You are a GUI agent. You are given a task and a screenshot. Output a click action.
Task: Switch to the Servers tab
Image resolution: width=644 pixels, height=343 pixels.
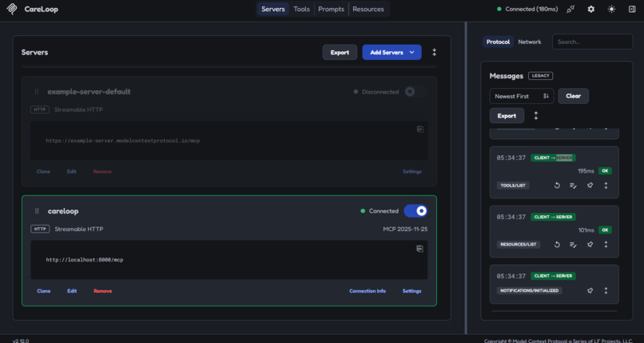[x=273, y=9]
